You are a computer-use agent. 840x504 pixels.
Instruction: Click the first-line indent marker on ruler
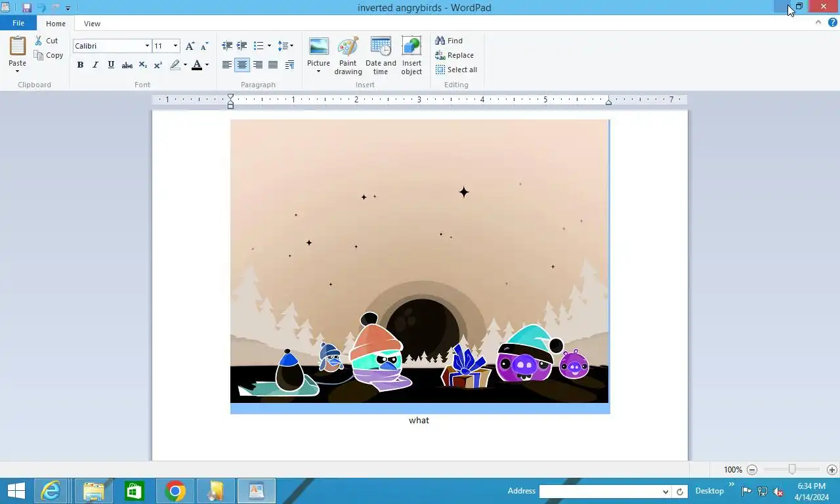[x=230, y=97]
